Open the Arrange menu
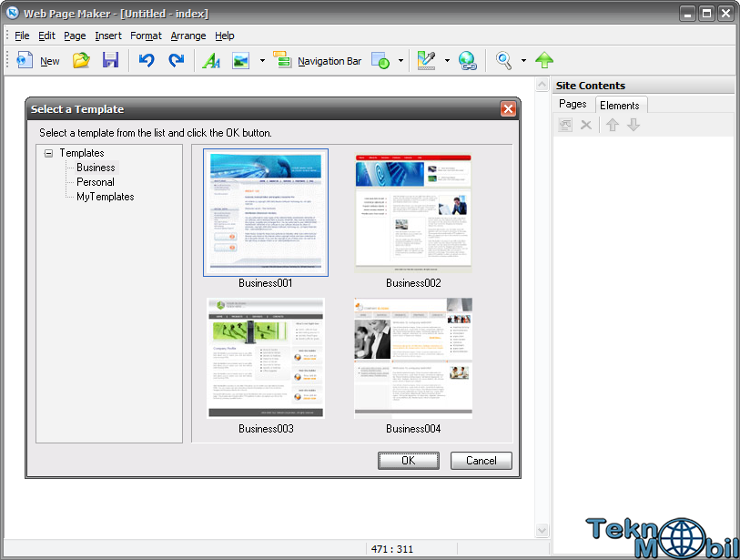The height and width of the screenshot is (560, 740). (x=188, y=36)
